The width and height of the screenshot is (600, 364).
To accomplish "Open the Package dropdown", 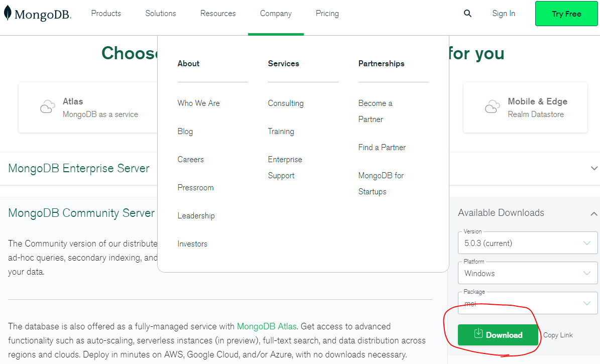I will click(x=528, y=303).
